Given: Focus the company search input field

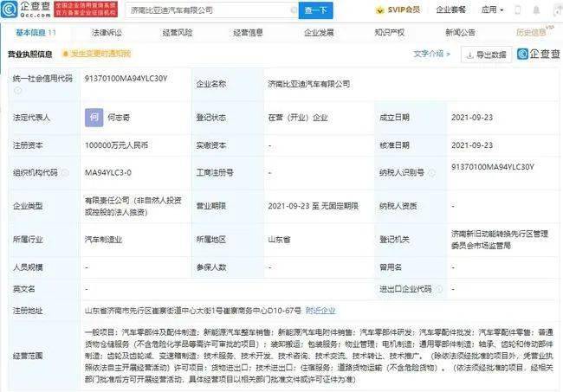Looking at the screenshot, I should (x=212, y=10).
